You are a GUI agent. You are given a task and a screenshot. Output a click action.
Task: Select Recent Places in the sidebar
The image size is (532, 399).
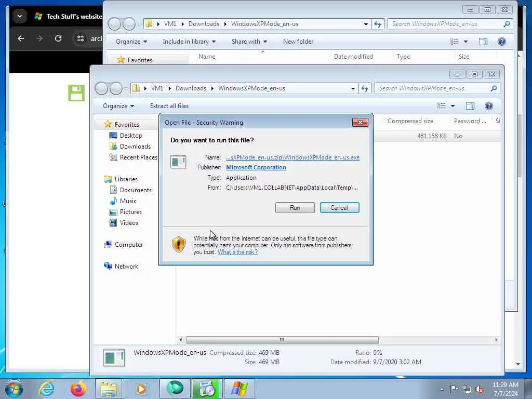point(138,157)
